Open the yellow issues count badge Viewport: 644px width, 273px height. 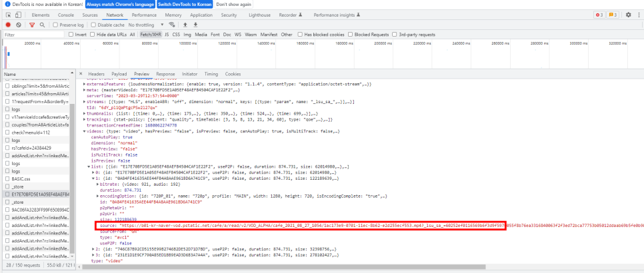[x=613, y=15]
